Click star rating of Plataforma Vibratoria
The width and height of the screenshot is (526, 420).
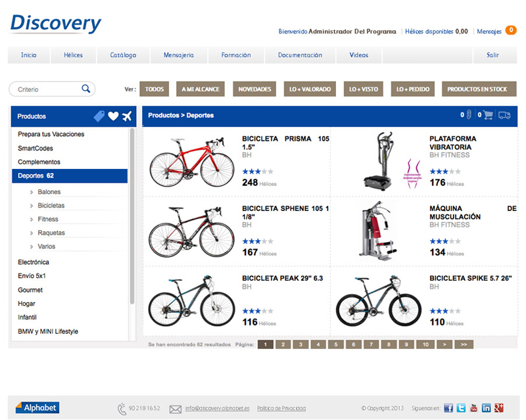pos(445,172)
